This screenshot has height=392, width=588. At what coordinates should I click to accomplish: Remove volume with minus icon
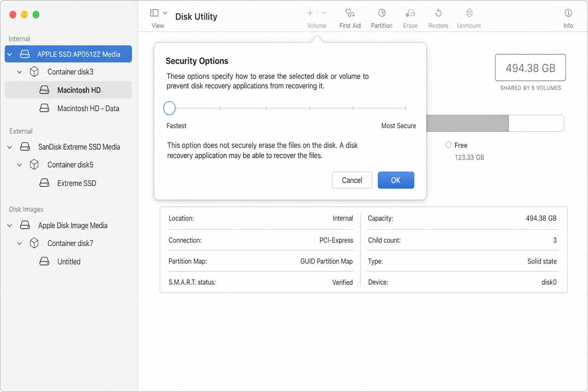324,13
